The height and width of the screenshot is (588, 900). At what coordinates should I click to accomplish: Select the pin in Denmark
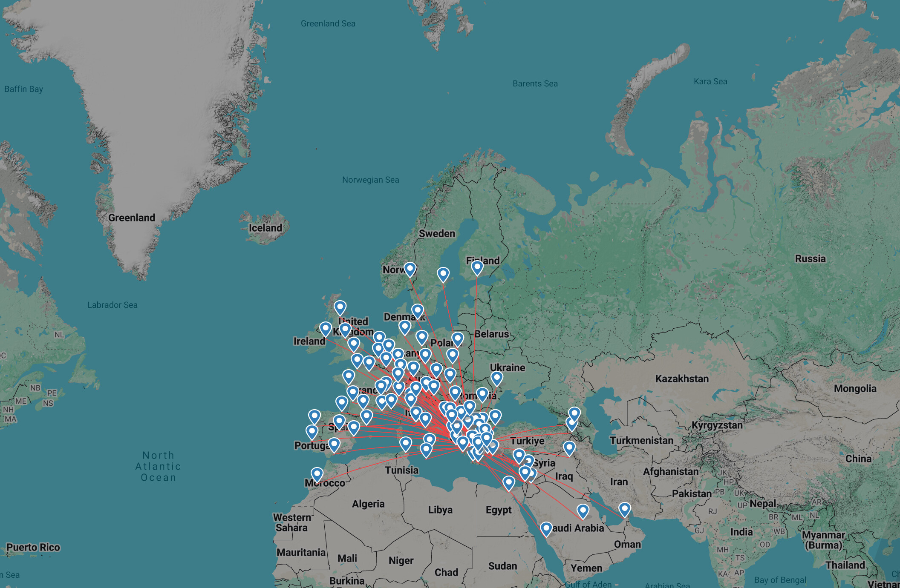417,311
